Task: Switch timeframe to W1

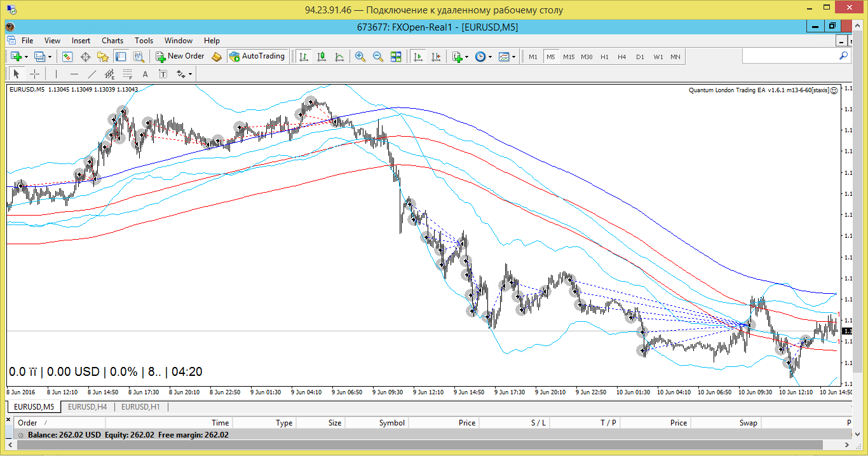Action: point(658,57)
